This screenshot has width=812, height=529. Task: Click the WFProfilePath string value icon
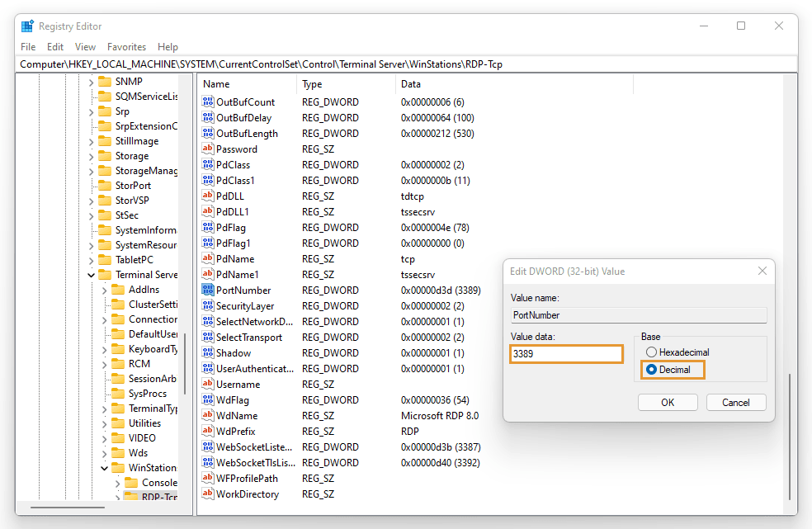(208, 478)
